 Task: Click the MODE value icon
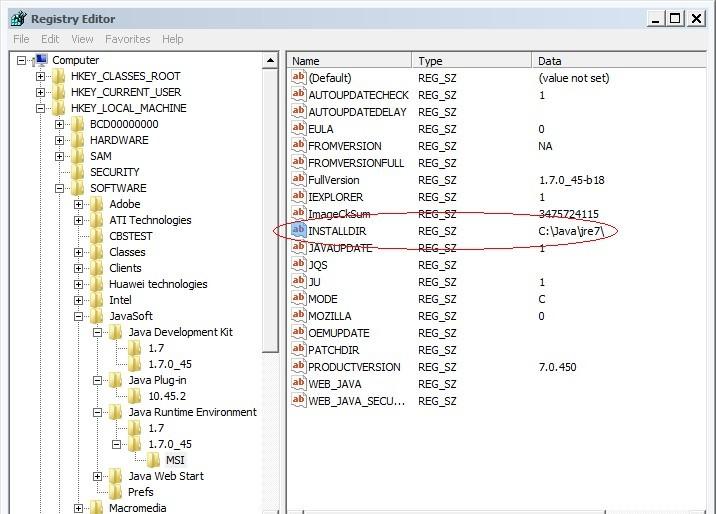[298, 298]
